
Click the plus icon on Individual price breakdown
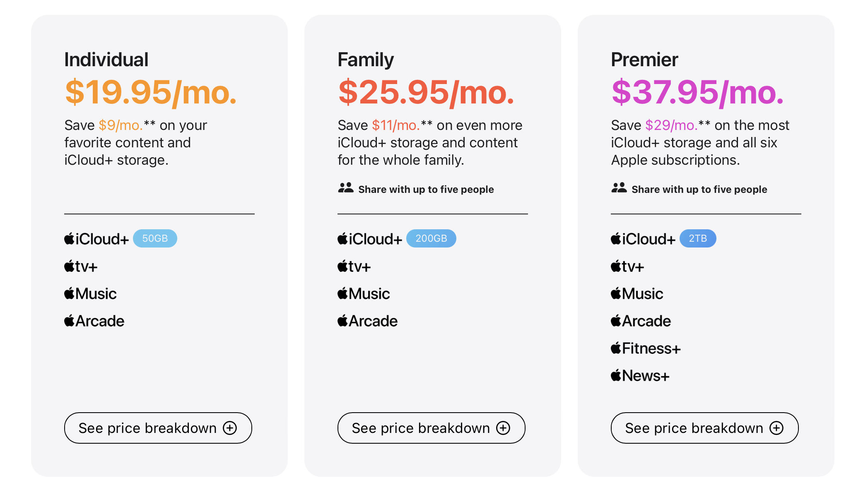coord(230,428)
